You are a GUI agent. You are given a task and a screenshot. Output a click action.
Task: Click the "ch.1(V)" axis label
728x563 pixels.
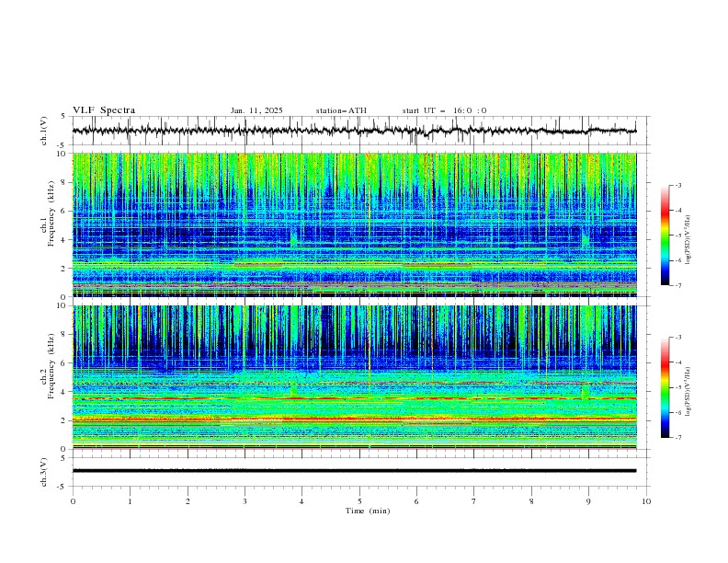pos(43,131)
